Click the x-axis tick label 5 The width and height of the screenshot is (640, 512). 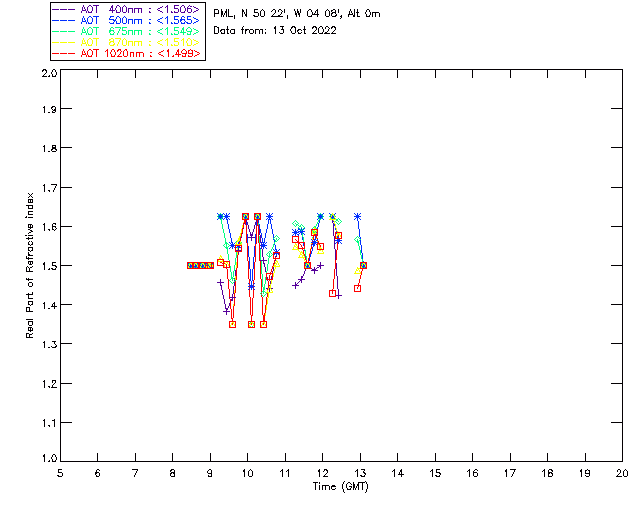pos(60,473)
